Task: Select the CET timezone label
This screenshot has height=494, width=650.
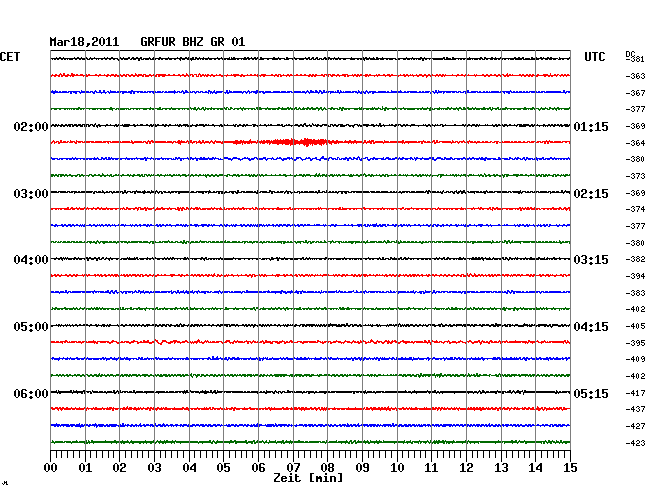Action: pyautogui.click(x=10, y=57)
